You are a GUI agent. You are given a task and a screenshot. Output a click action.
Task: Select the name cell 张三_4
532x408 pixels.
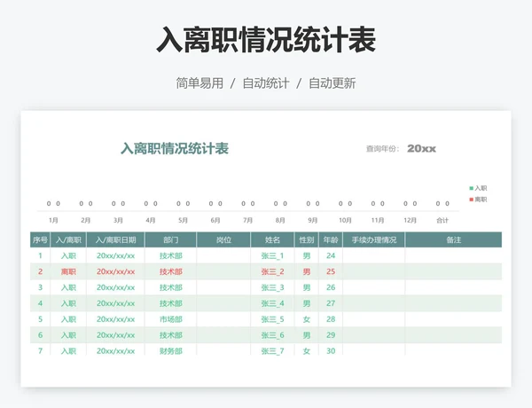pyautogui.click(x=272, y=303)
